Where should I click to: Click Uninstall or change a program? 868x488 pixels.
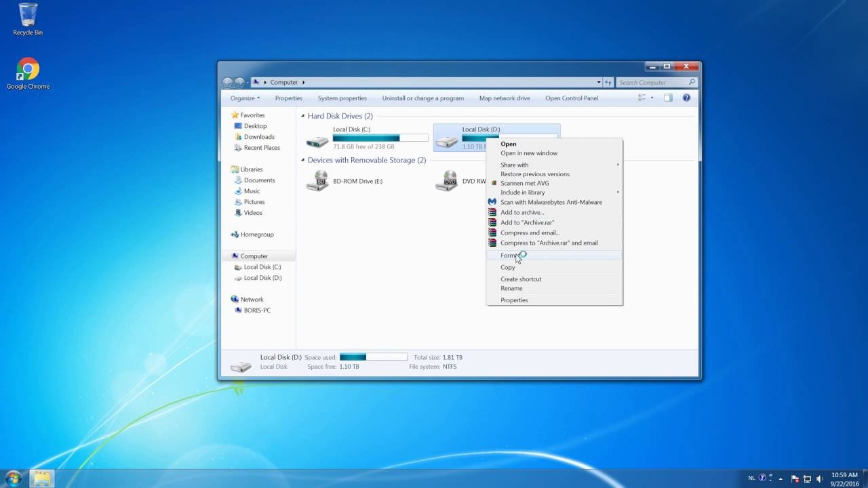click(x=422, y=98)
